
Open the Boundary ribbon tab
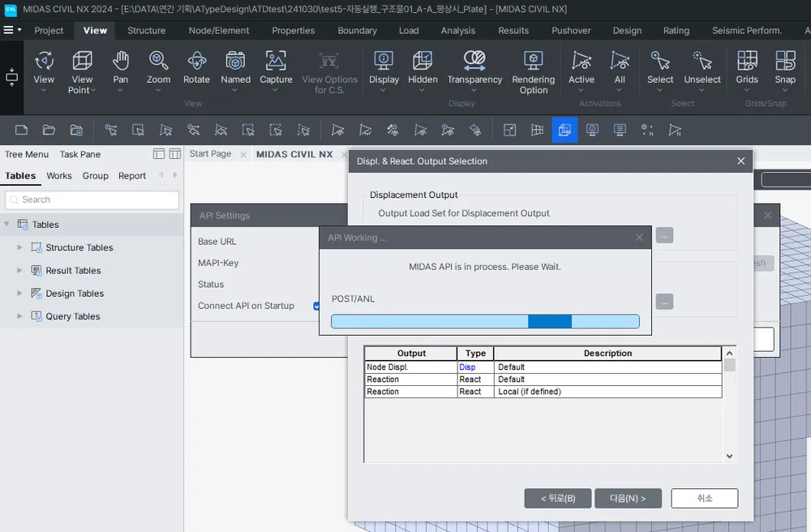tap(357, 31)
